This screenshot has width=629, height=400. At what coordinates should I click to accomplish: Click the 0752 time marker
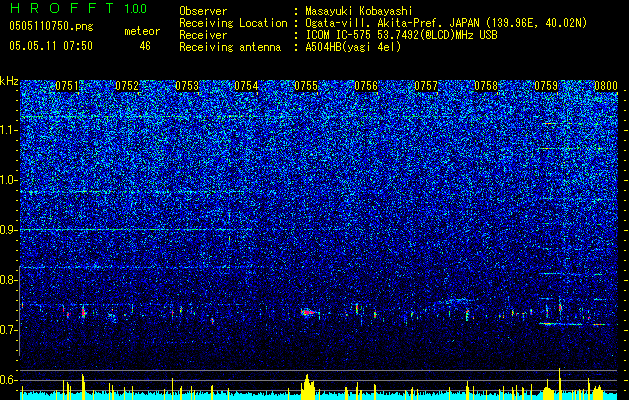[x=127, y=86]
